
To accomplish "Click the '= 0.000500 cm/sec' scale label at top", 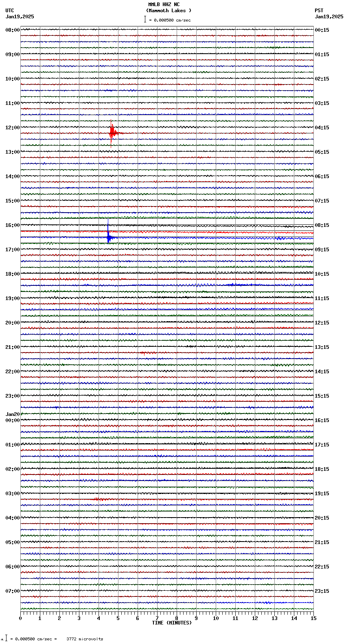I will 170,20.
